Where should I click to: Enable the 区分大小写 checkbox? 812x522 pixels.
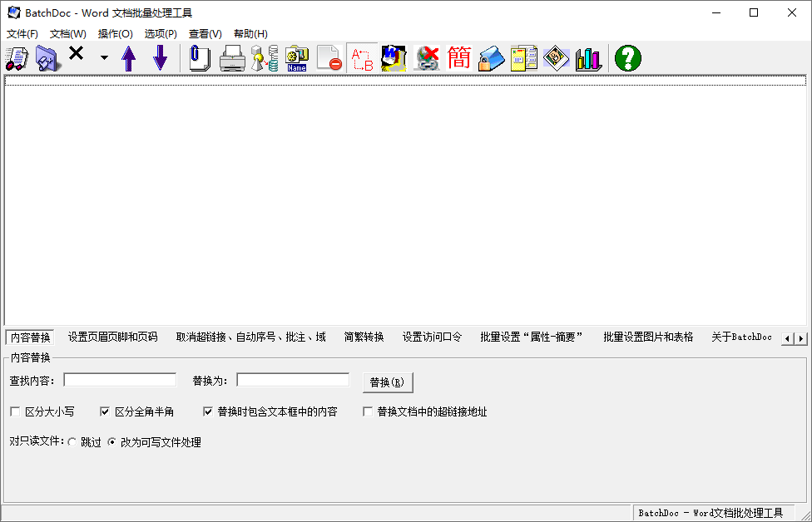click(14, 411)
